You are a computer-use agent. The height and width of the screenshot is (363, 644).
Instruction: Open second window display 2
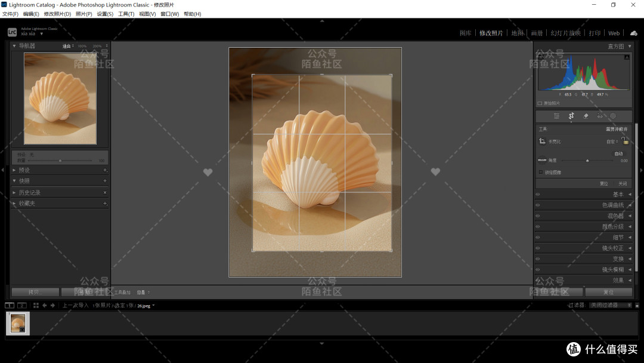[22, 306]
